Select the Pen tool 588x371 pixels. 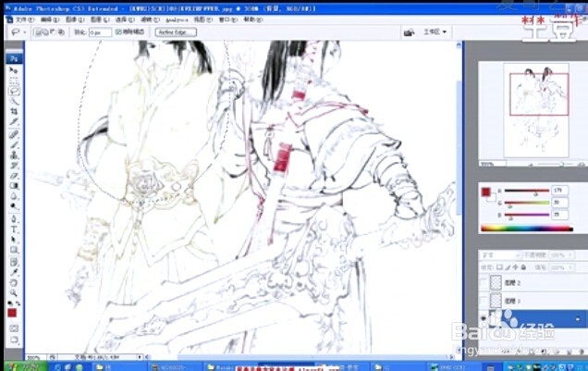(x=14, y=219)
